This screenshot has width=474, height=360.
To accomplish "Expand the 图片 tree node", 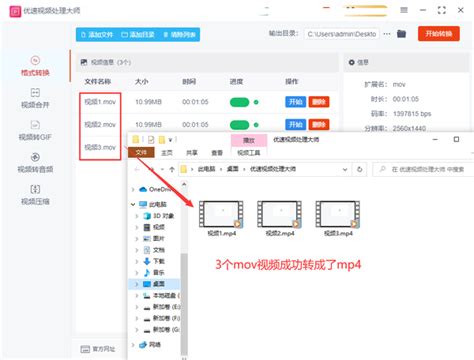I will tap(137, 239).
